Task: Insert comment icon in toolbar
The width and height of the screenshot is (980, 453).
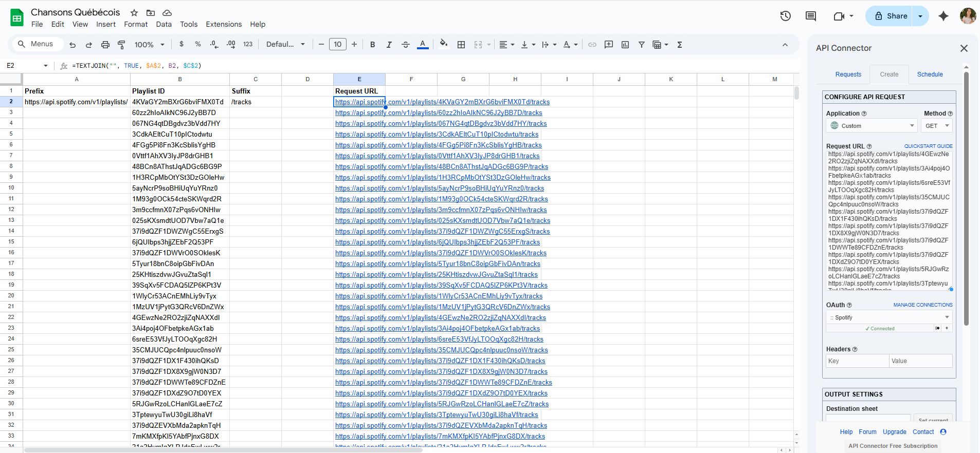Action: [x=609, y=45]
